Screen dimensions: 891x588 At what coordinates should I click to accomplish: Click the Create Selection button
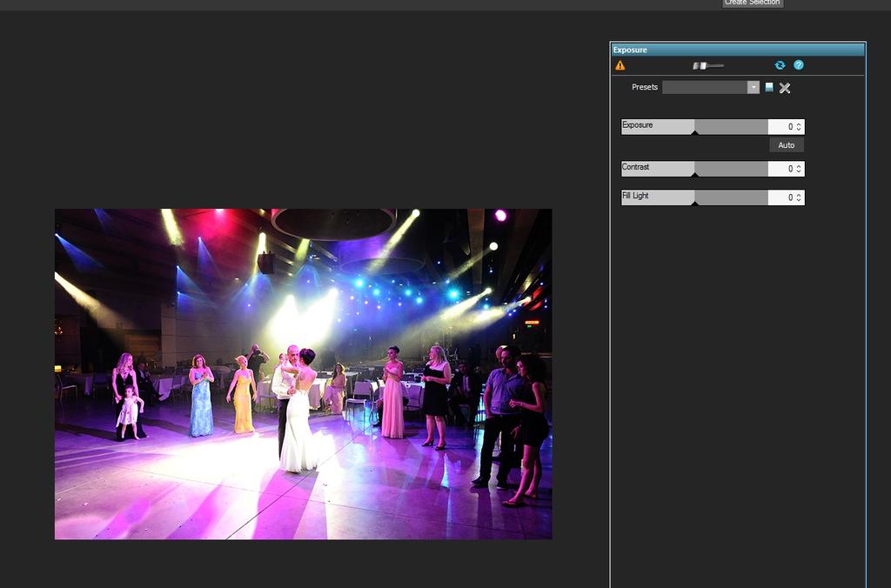(753, 3)
